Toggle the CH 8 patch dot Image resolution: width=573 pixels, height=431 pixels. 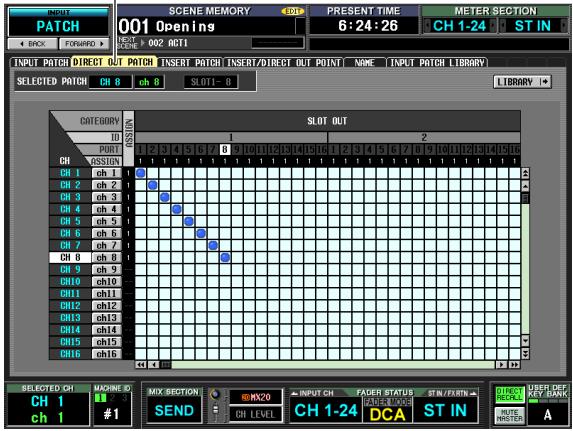(225, 257)
